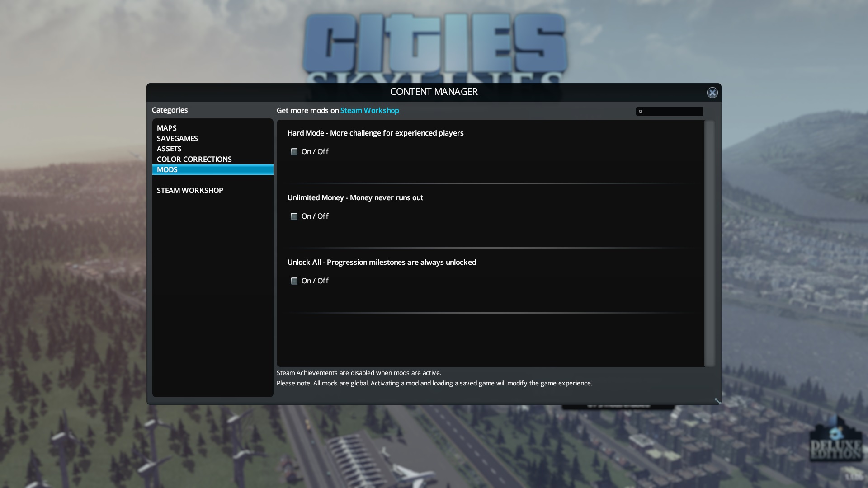The height and width of the screenshot is (488, 868).
Task: Click the Content Manager title bar
Action: click(x=434, y=92)
